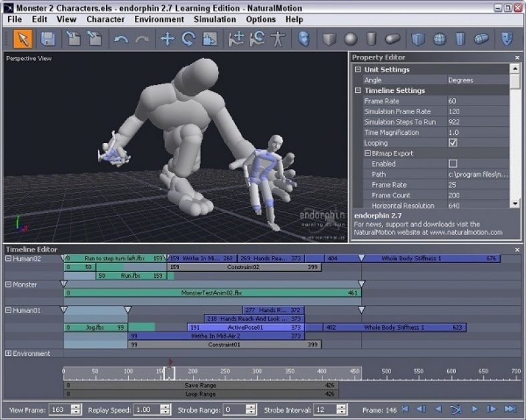
Task: Click the undo arrow icon
Action: [121, 39]
